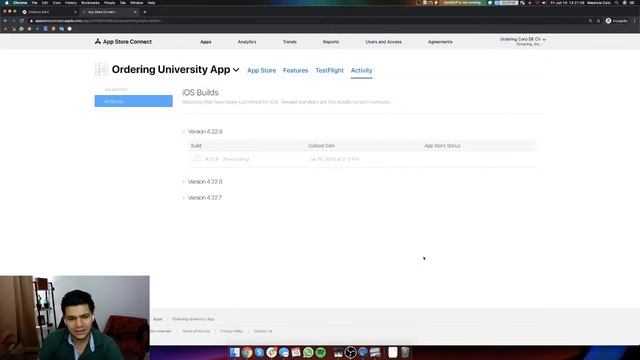The width and height of the screenshot is (640, 360).
Task: Click the Spotlight search icon in menu bar
Action: [617, 2]
